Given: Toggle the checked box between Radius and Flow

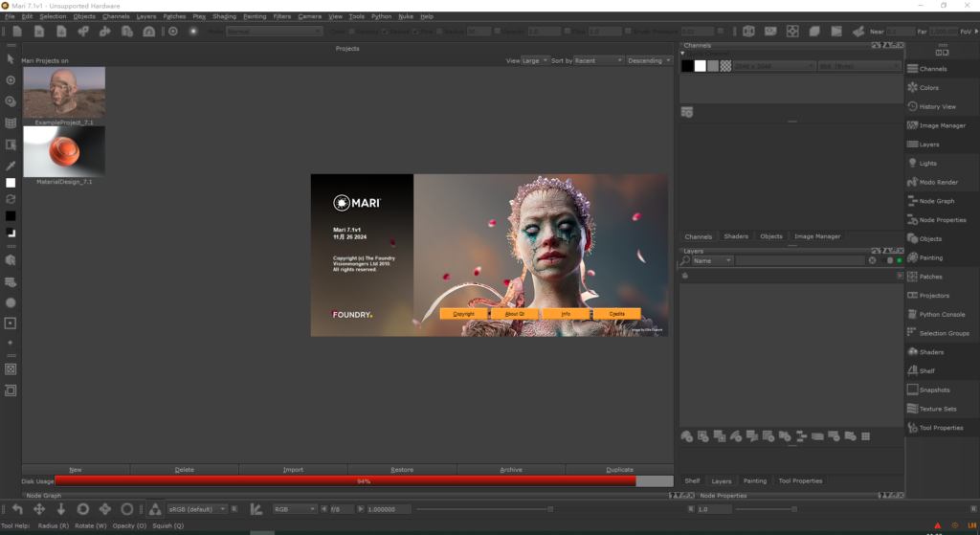Looking at the screenshot, I should coord(415,32).
